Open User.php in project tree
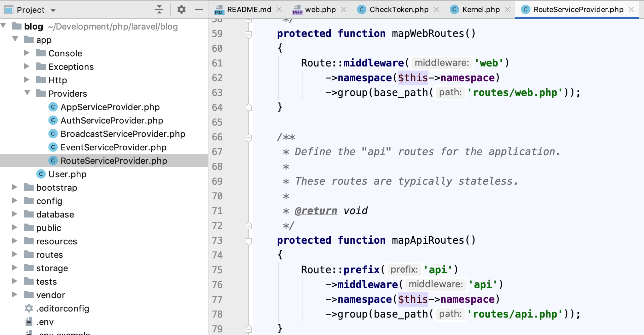The height and width of the screenshot is (335, 644). (x=67, y=174)
